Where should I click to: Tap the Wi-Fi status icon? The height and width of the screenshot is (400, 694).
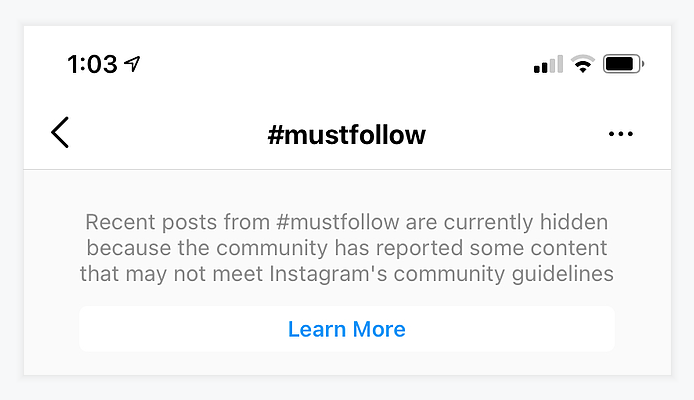[x=582, y=64]
